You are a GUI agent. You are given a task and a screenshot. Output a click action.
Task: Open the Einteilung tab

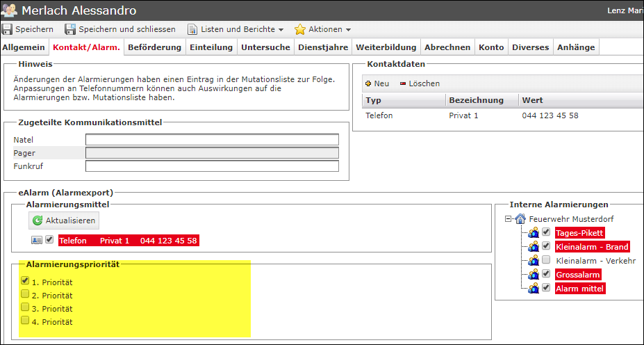[211, 47]
